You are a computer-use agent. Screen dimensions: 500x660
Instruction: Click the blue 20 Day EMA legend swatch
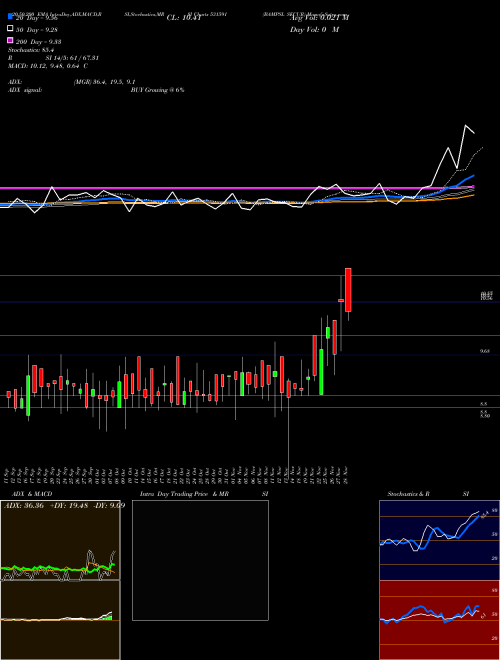(x=10, y=17)
